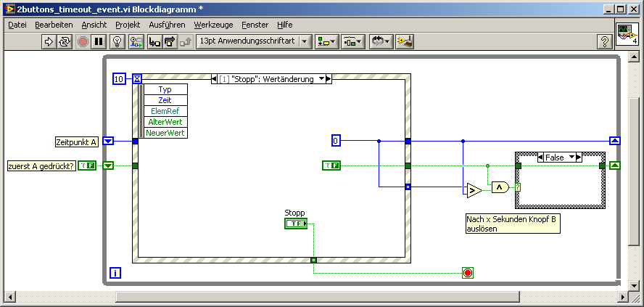Start Run Continuously mode

pyautogui.click(x=65, y=41)
